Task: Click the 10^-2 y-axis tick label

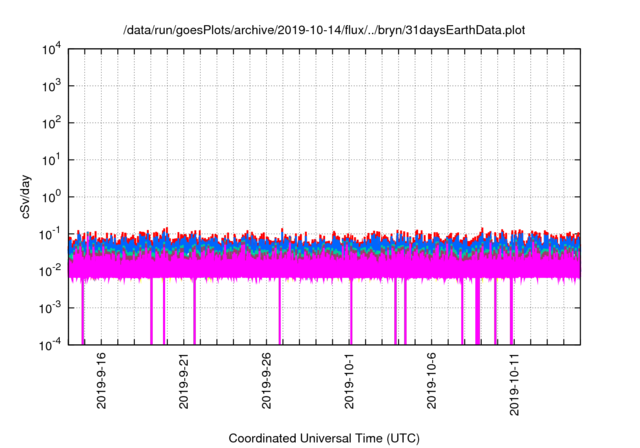Action: point(50,271)
